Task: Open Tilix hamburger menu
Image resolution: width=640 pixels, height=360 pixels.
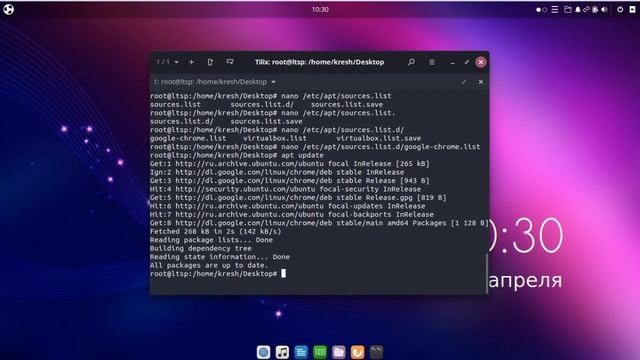Action: pyautogui.click(x=432, y=62)
